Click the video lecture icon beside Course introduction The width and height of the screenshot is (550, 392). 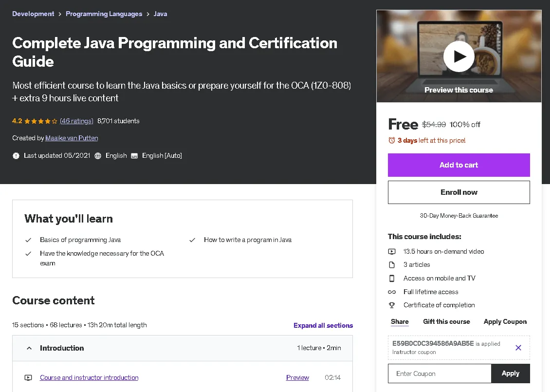click(28, 377)
